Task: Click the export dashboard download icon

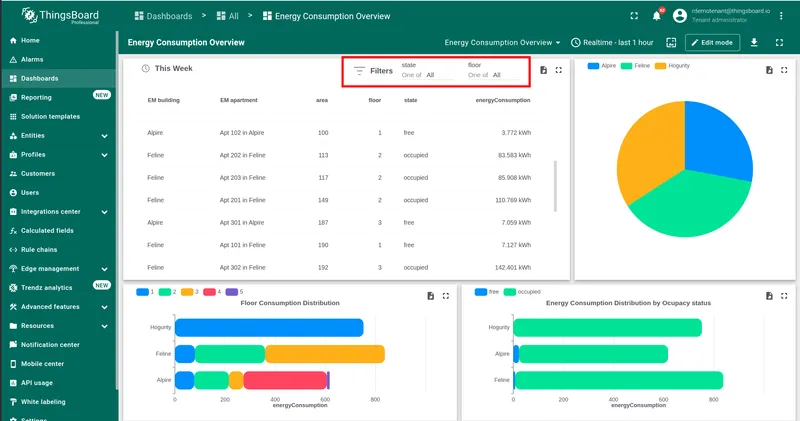Action: (754, 42)
